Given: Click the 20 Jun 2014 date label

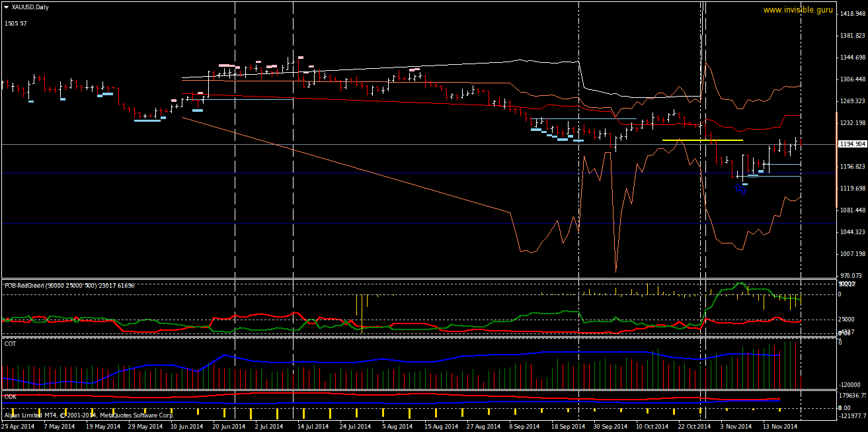Looking at the screenshot, I should coord(229,427).
